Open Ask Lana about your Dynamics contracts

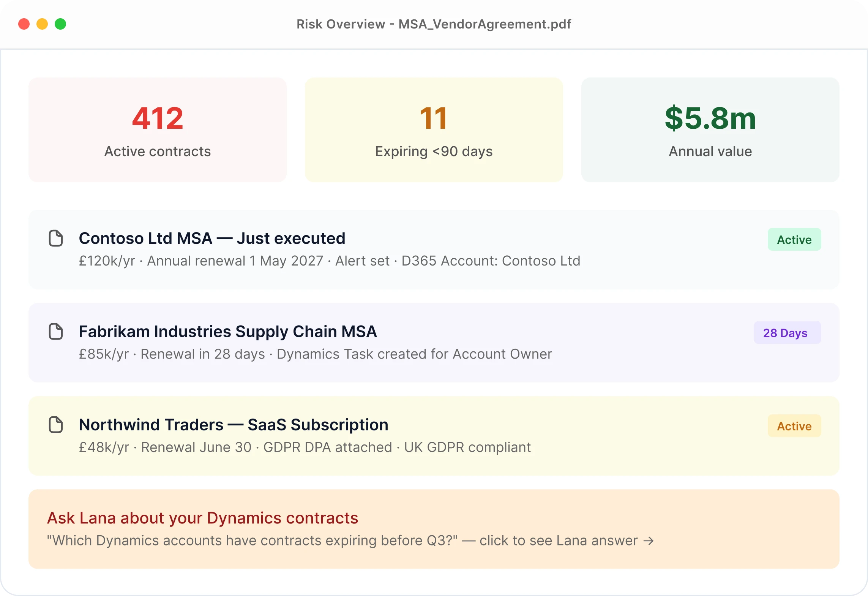[x=202, y=518]
